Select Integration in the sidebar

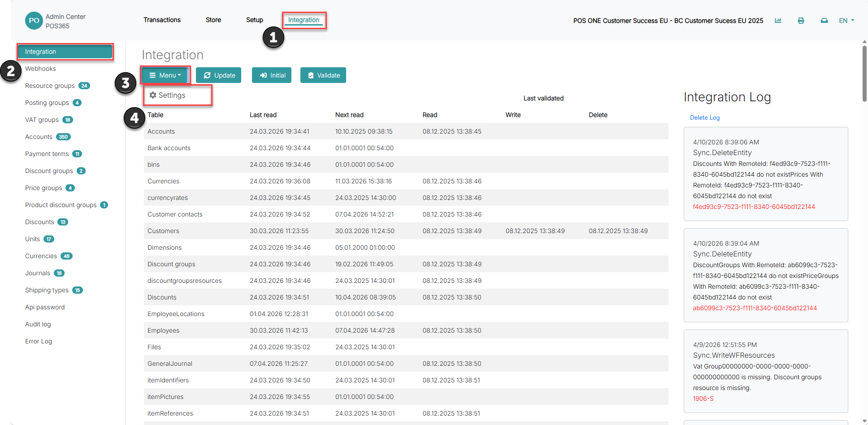pyautogui.click(x=65, y=52)
